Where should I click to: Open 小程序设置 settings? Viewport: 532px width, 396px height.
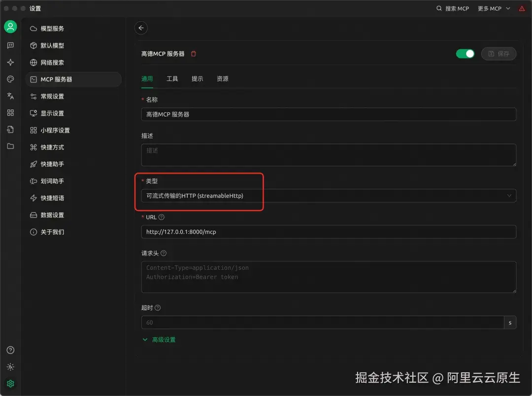pyautogui.click(x=73, y=130)
